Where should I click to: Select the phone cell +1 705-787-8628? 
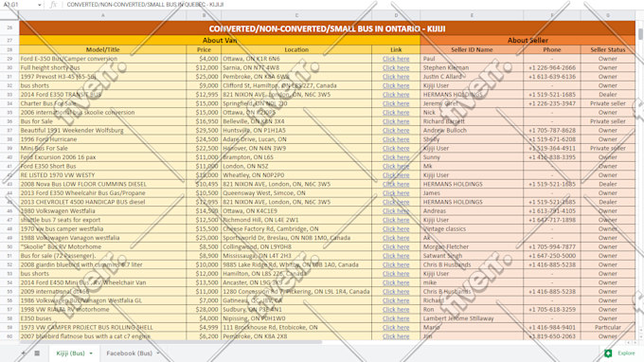[552, 130]
